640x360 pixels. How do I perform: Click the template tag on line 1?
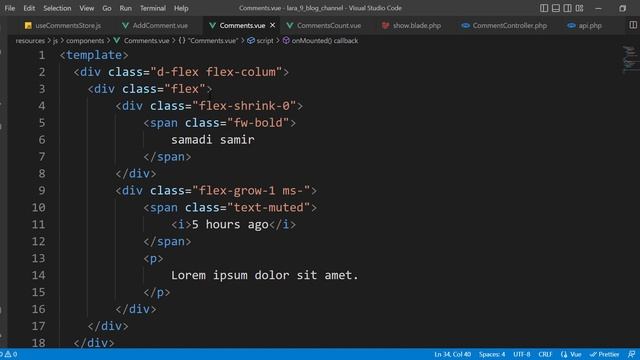click(x=94, y=55)
